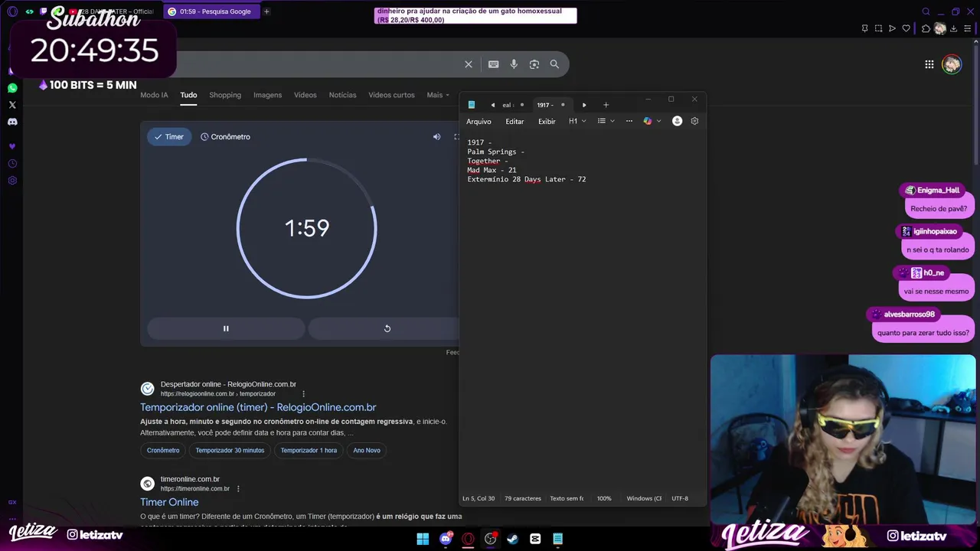Start voice search with the microphone
This screenshot has height=551, width=980.
514,64
